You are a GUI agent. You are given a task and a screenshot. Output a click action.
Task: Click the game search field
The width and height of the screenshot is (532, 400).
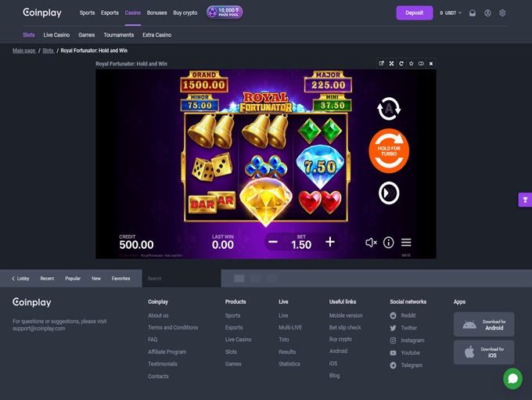point(180,279)
